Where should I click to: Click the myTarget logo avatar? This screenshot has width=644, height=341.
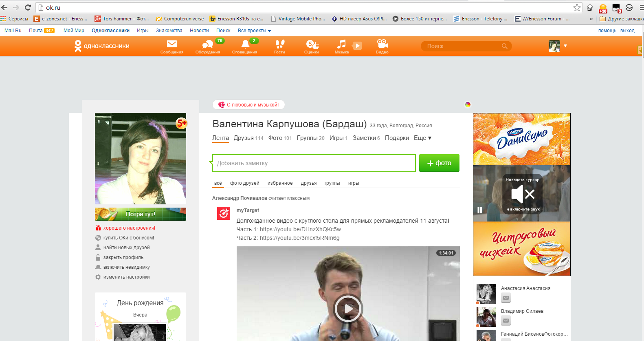point(224,213)
